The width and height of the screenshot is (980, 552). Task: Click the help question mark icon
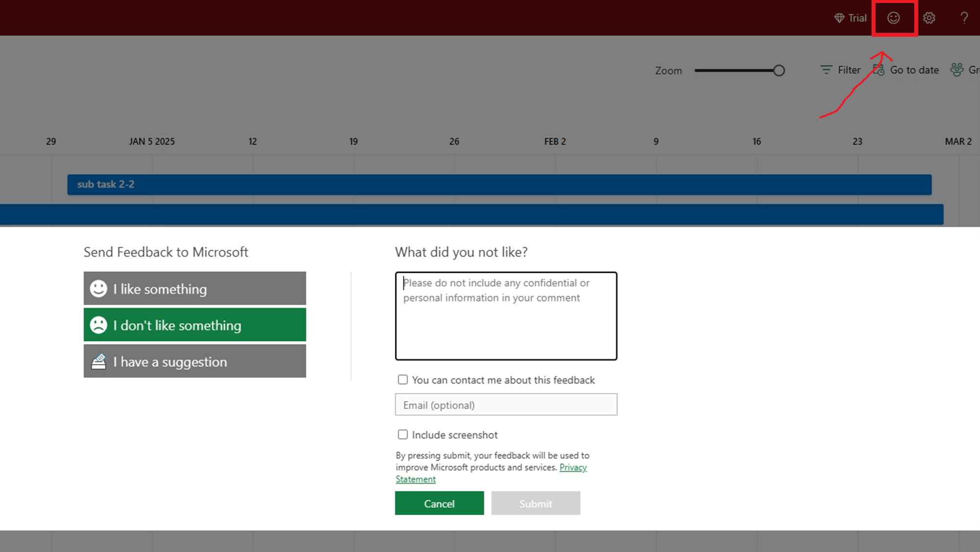coord(964,18)
